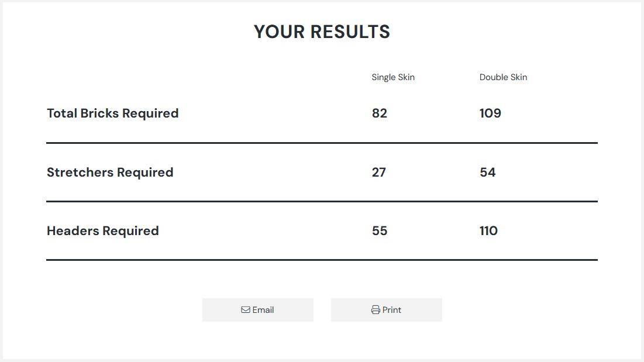
Task: Click the value 27 for Stretchers Required
Action: click(378, 172)
